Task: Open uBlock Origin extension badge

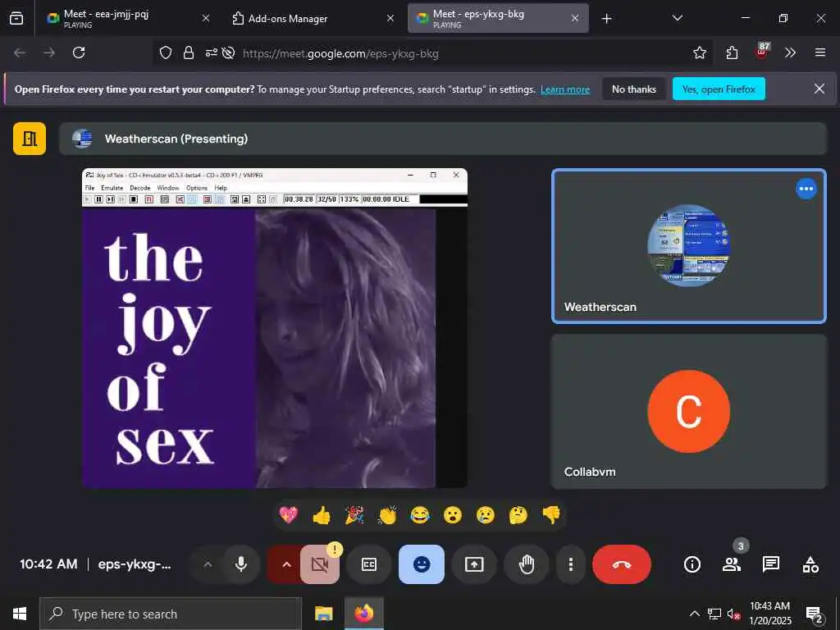Action: (x=762, y=52)
